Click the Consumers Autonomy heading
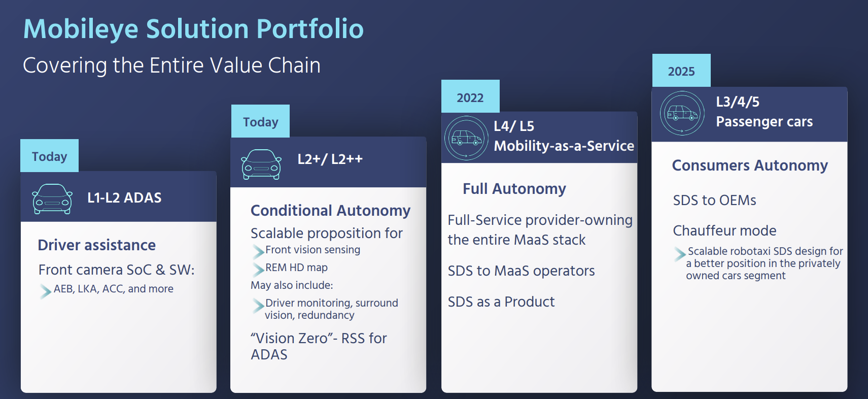Viewport: 868px width, 399px height. tap(750, 165)
